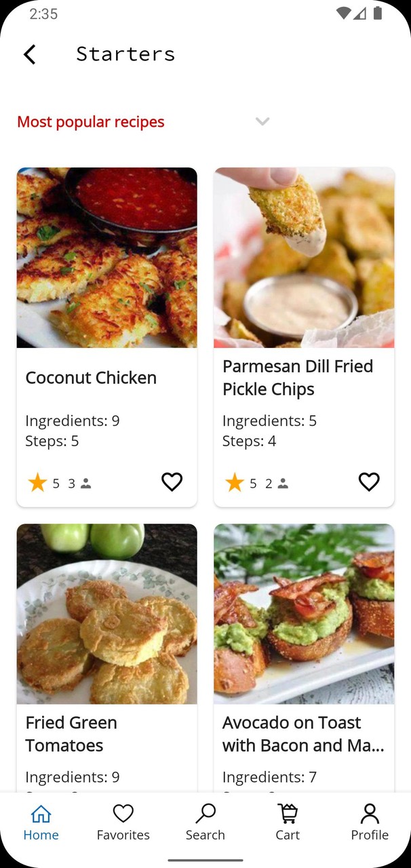Tap the reviewer count icon on Parmesan Dill card

[283, 483]
